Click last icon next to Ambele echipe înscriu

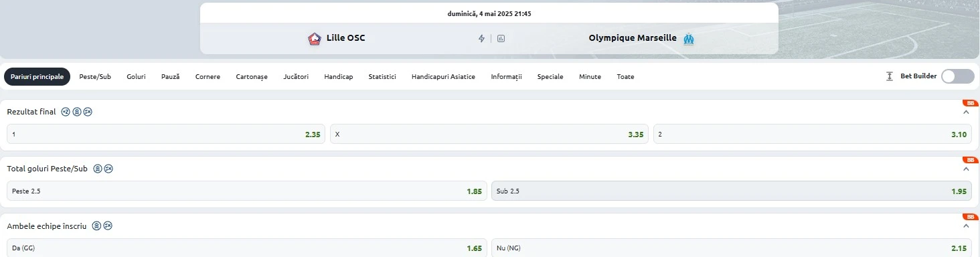108,226
